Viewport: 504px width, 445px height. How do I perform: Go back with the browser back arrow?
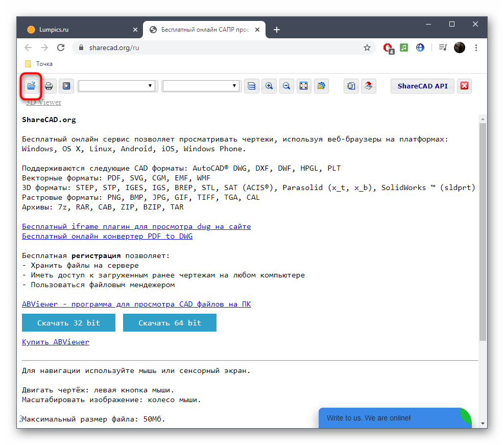(28, 48)
